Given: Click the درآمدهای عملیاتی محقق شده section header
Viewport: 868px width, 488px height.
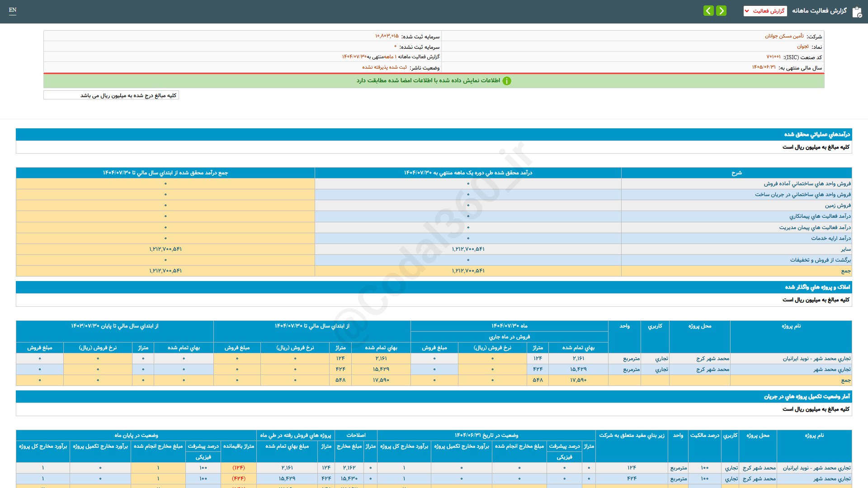Looking at the screenshot, I should pos(816,135).
